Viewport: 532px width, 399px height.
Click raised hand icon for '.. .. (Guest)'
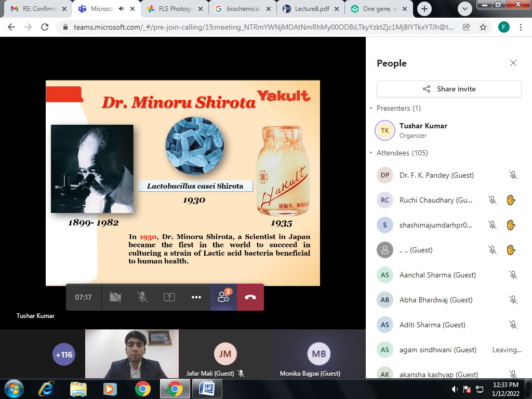coord(511,250)
